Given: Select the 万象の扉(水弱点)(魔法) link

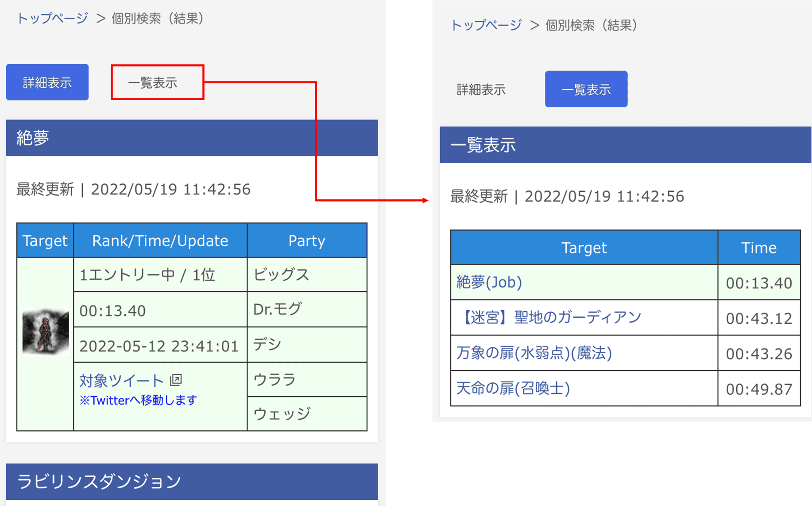Looking at the screenshot, I should tap(534, 353).
